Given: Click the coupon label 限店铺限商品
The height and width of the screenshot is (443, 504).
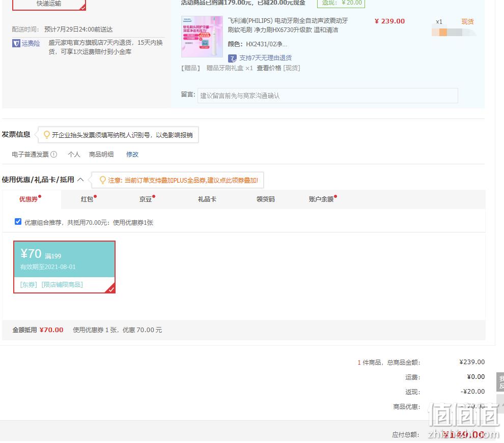Looking at the screenshot, I should 62,285.
